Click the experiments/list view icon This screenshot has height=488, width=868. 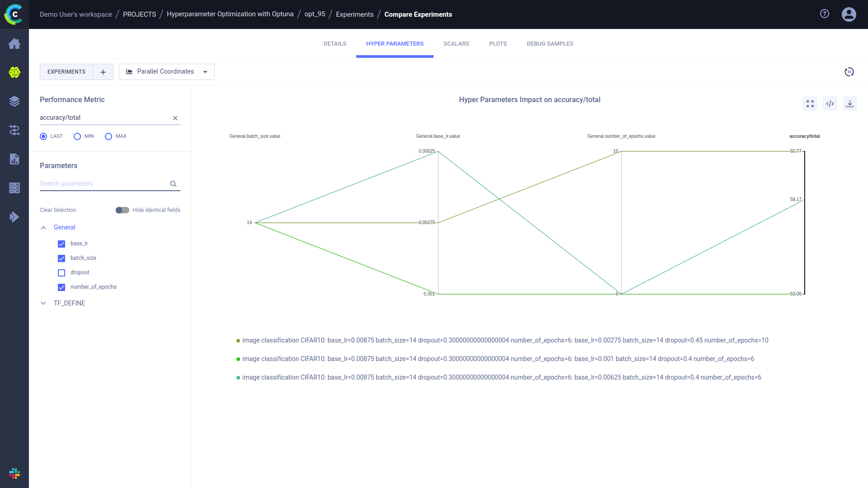coord(66,71)
